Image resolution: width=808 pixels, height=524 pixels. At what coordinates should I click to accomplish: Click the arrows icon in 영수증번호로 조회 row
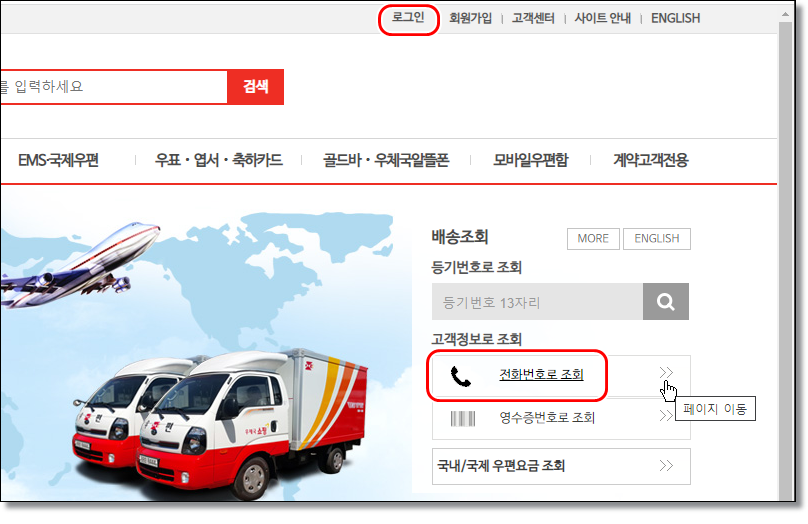point(666,415)
